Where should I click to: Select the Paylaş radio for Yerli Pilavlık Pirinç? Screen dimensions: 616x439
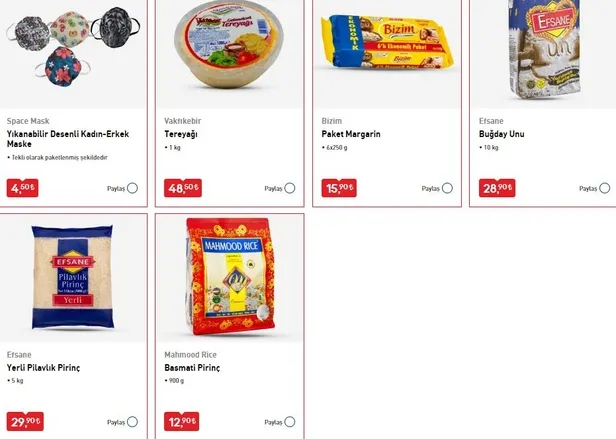[132, 422]
